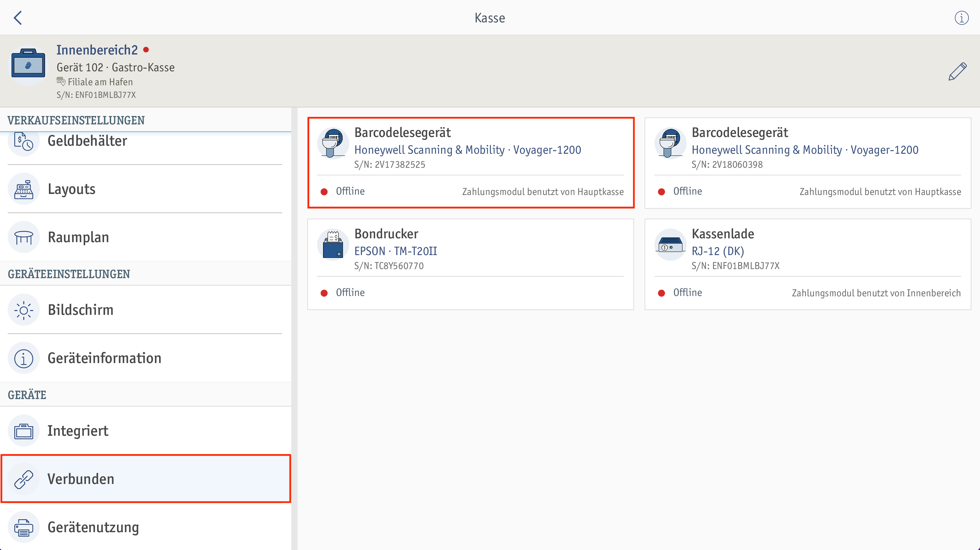Click the Innenbereich2 register case icon

click(x=28, y=65)
